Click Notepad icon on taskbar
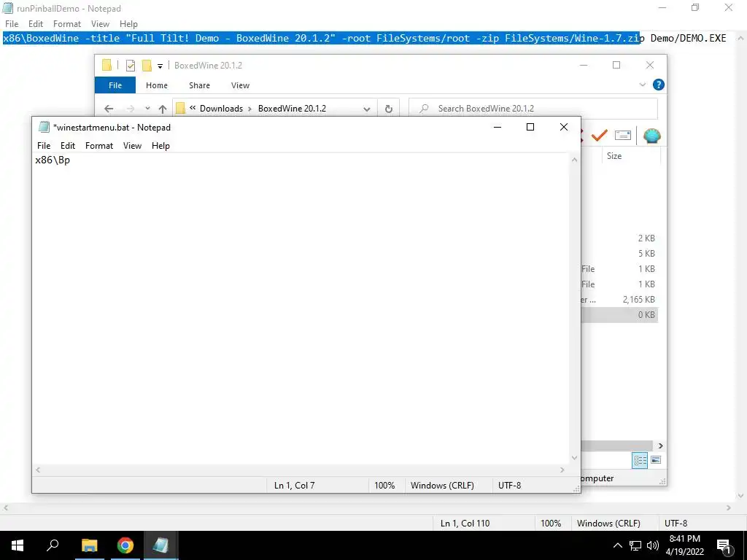Viewport: 747px width, 560px height. point(161,545)
